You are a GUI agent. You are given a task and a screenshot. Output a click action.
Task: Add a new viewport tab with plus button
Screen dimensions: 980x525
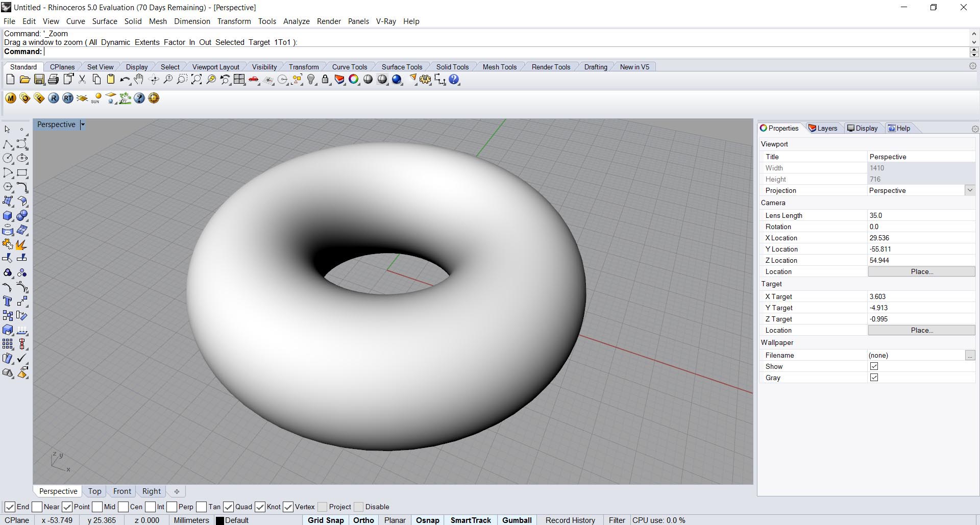point(177,491)
